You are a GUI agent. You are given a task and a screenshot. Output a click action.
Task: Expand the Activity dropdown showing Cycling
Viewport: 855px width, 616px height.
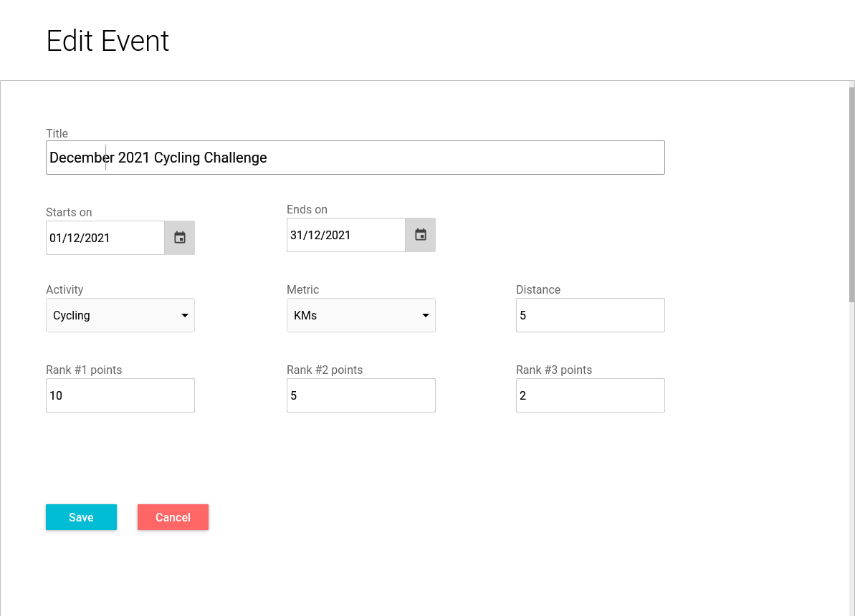click(120, 315)
